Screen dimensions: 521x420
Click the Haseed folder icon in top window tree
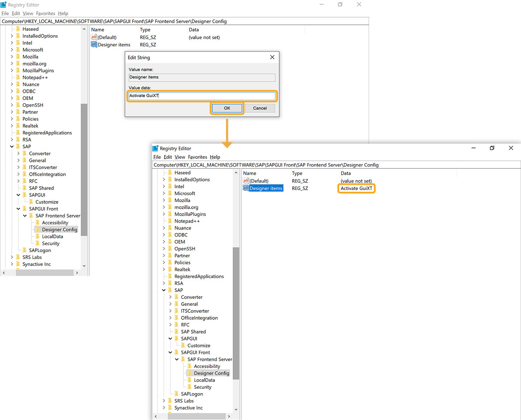coord(18,29)
